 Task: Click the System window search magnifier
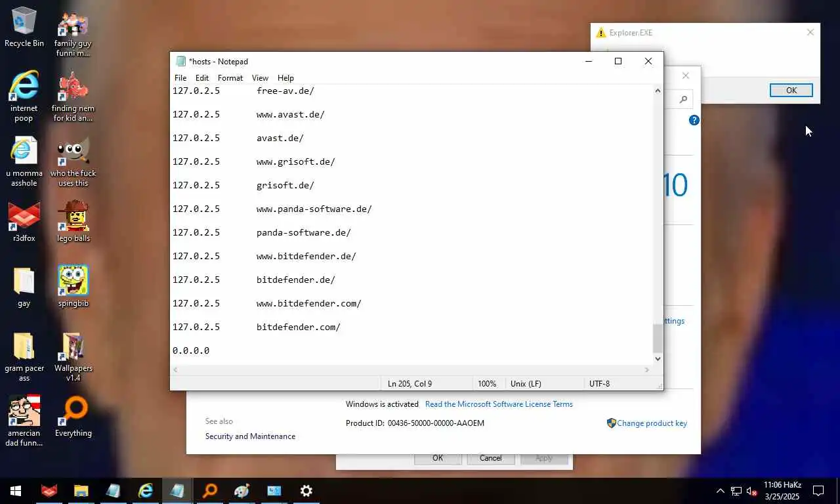(683, 100)
